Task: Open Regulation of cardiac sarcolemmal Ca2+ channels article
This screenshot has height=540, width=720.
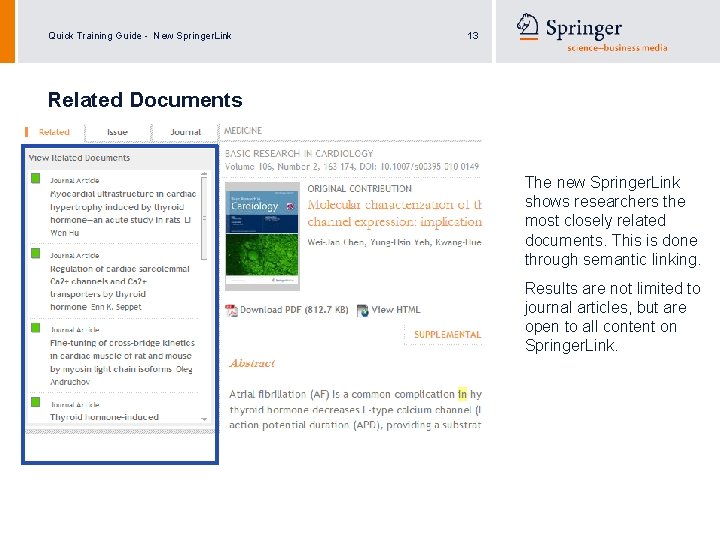Action: pyautogui.click(x=119, y=287)
